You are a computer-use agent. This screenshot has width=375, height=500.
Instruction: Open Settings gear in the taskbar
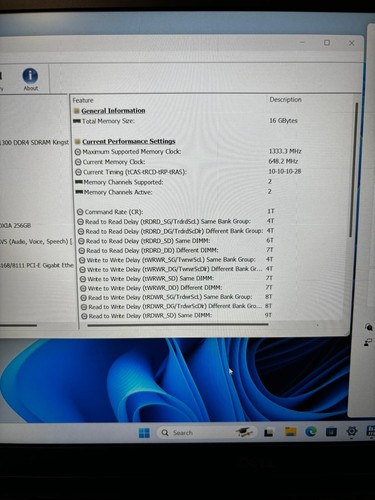pyautogui.click(x=352, y=431)
